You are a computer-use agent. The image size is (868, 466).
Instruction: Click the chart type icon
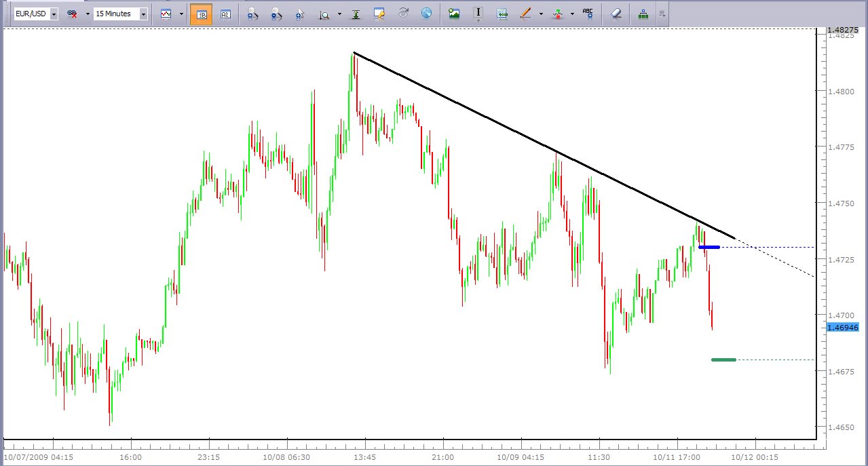166,14
